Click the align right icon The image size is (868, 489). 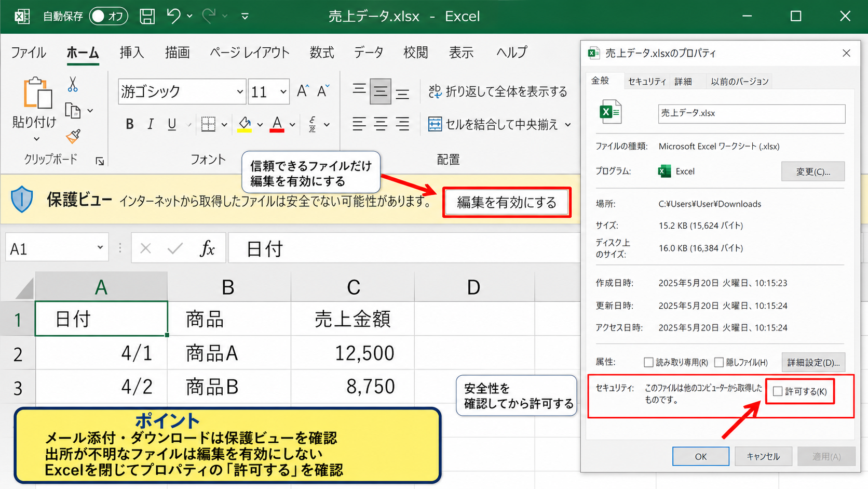(x=402, y=124)
